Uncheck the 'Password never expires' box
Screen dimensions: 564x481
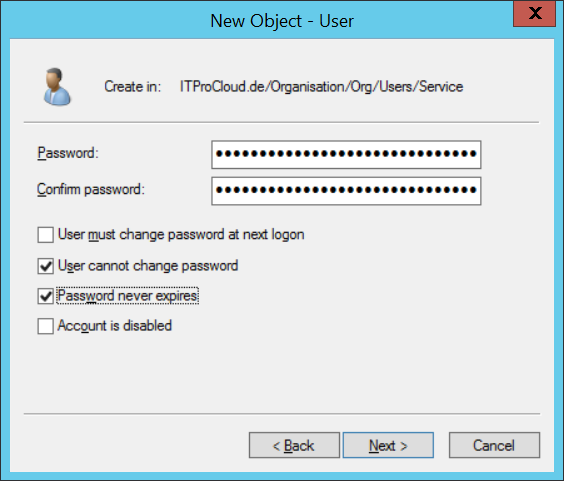46,296
